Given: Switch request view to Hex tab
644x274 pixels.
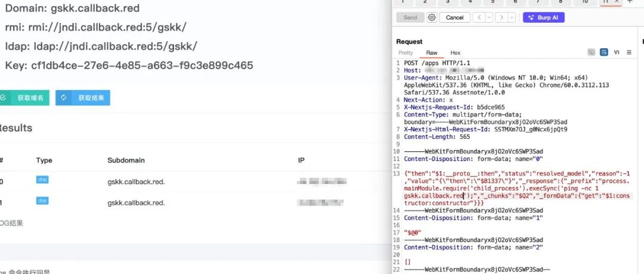Looking at the screenshot, I should [x=455, y=53].
